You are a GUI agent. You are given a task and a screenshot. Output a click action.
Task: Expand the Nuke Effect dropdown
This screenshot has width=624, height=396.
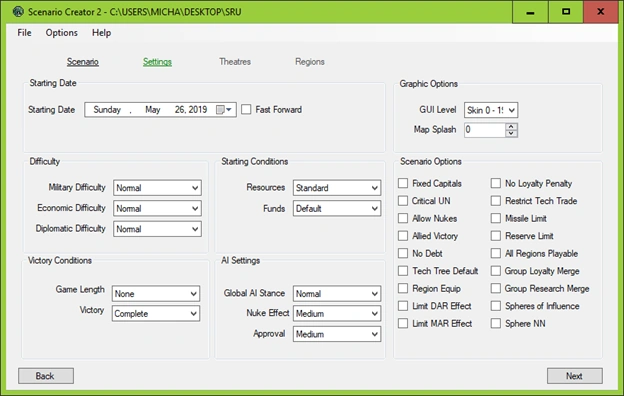[x=337, y=314]
